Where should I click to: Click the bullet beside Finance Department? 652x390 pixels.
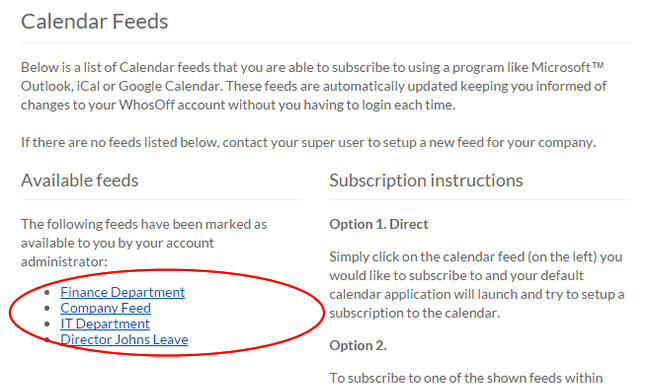(47, 293)
